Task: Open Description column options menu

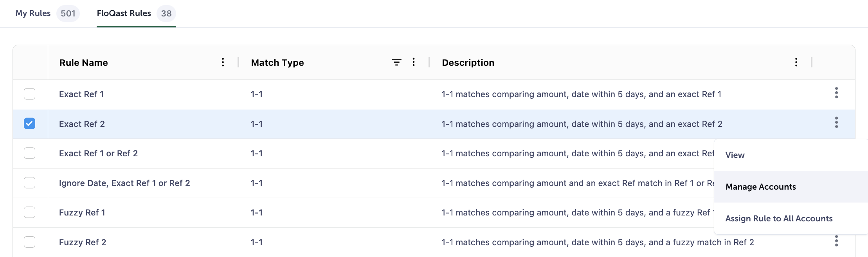Action: click(796, 62)
